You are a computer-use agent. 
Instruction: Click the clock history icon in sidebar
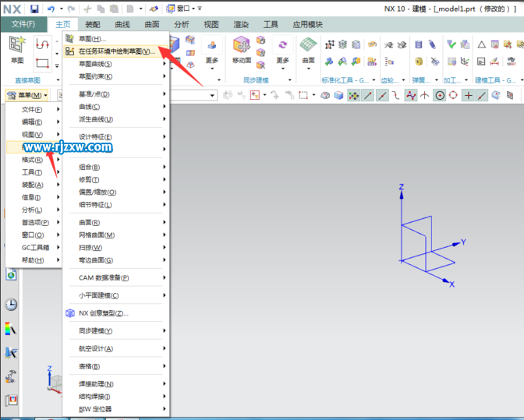tap(11, 304)
